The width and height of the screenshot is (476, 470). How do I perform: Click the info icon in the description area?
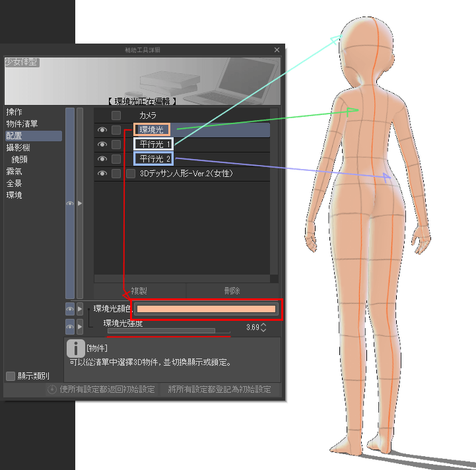coord(75,348)
